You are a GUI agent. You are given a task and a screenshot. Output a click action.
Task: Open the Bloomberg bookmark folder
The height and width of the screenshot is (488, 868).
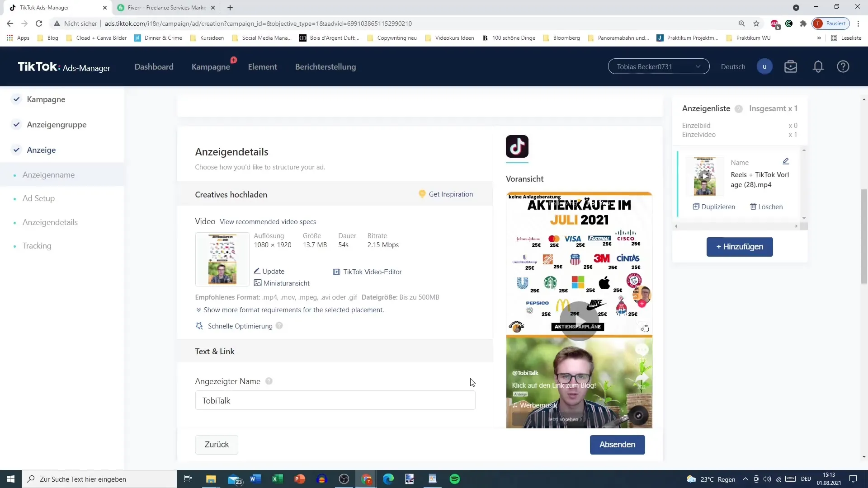561,38
